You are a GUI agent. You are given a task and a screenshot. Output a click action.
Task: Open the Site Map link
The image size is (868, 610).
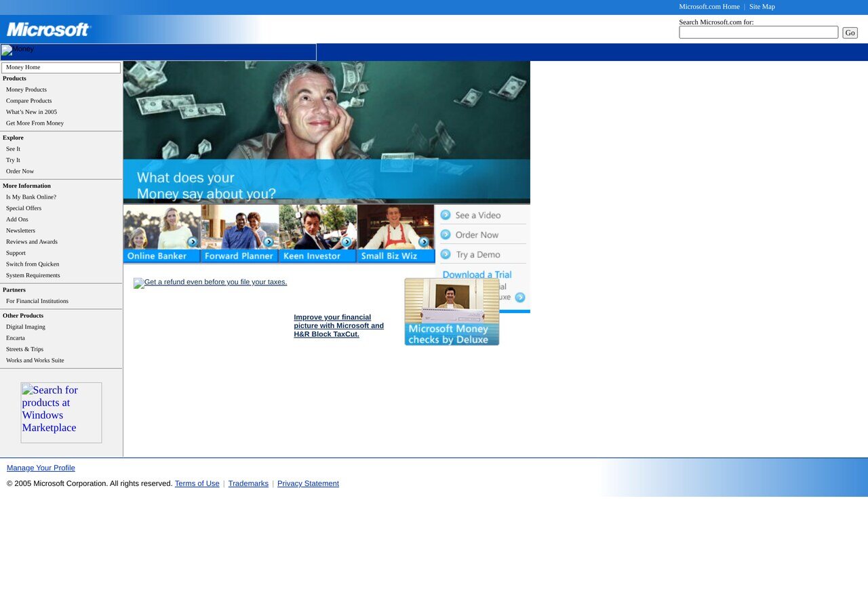(x=762, y=7)
